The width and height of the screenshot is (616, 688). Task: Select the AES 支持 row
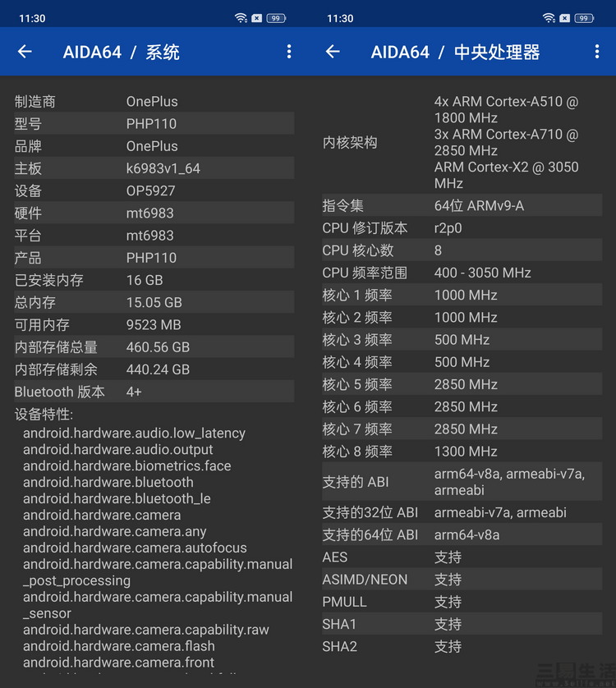tap(462, 557)
